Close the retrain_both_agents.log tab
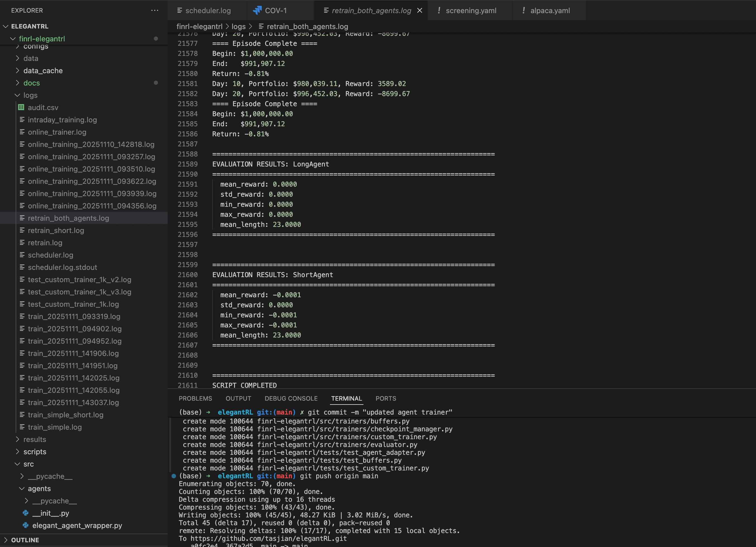This screenshot has width=756, height=547. pyautogui.click(x=420, y=10)
